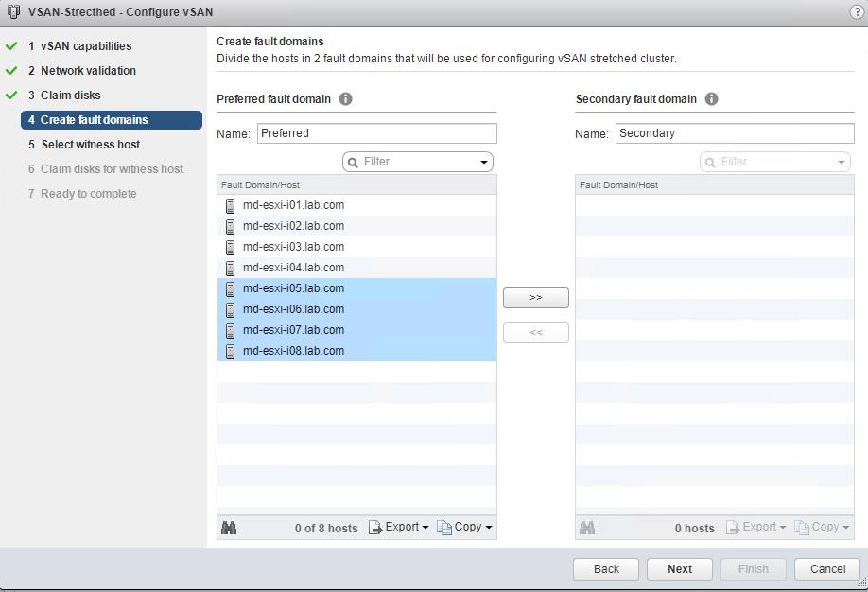
Task: Select host md-esxi-i06.lab.com
Action: (356, 309)
